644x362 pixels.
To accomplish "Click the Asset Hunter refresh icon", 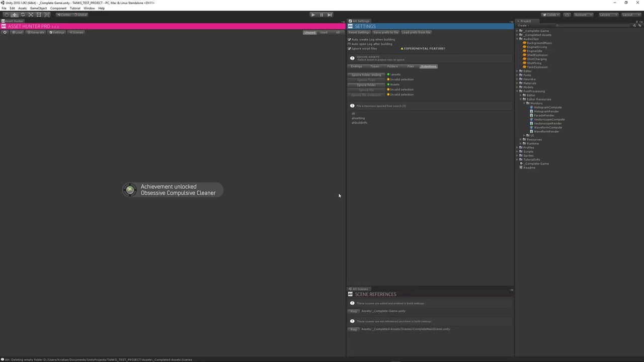I will (x=5, y=32).
